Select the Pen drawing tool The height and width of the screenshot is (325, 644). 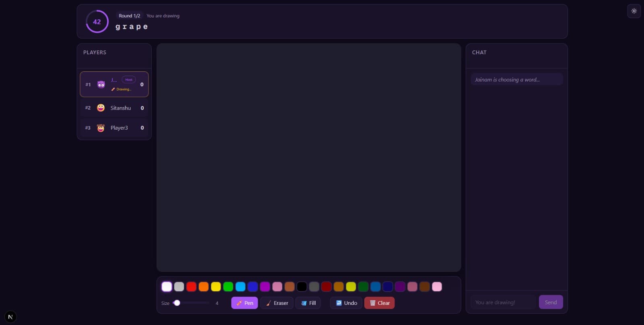tap(244, 303)
